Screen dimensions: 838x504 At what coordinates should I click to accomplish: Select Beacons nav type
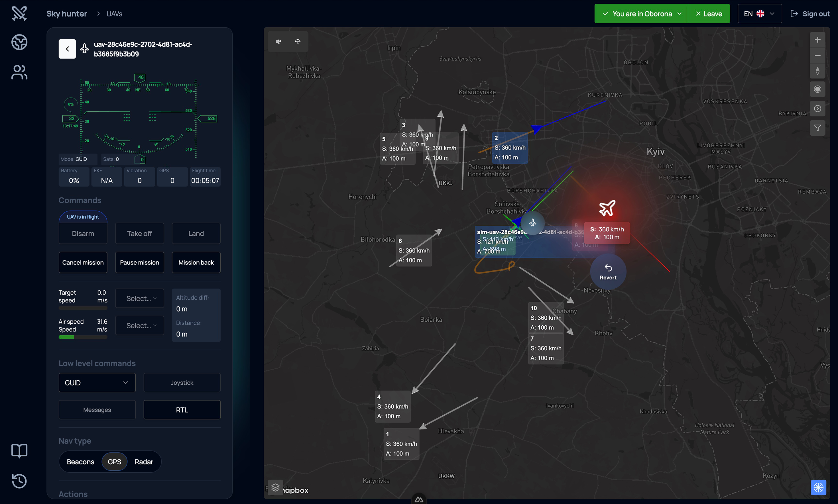pyautogui.click(x=80, y=462)
